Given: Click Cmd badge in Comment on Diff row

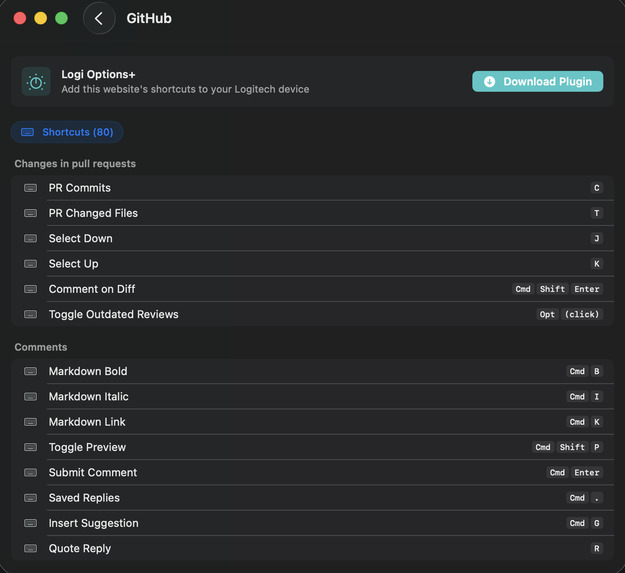Looking at the screenshot, I should click(x=523, y=289).
